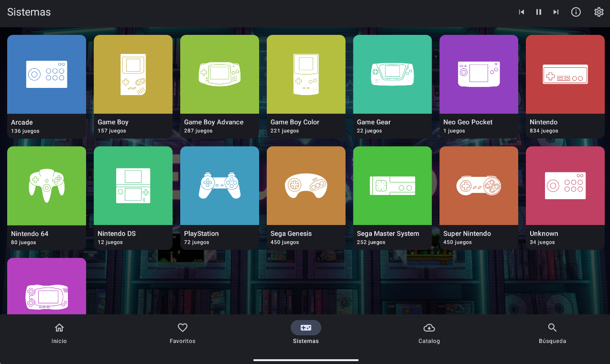Select the Game Boy console icon
Image resolution: width=610 pixels, height=364 pixels.
pyautogui.click(x=133, y=75)
